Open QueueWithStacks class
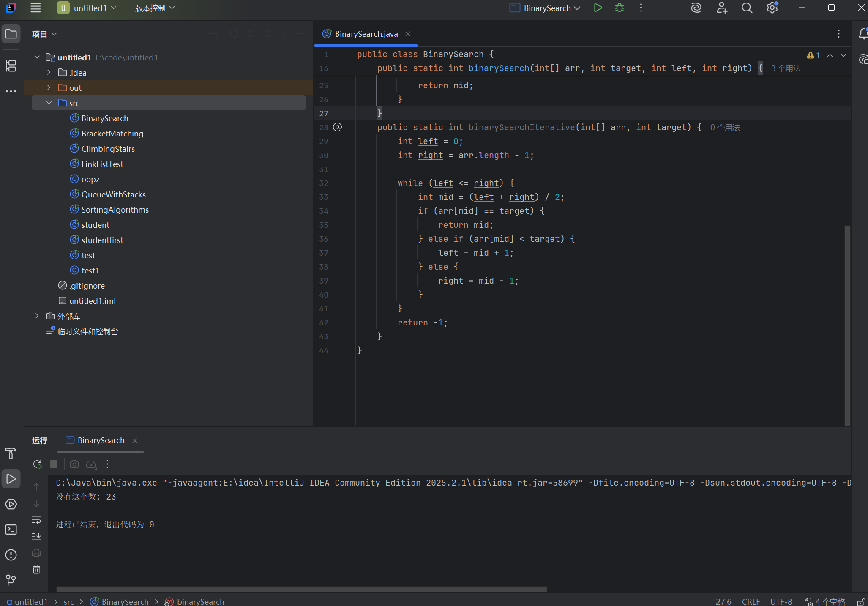 (113, 194)
